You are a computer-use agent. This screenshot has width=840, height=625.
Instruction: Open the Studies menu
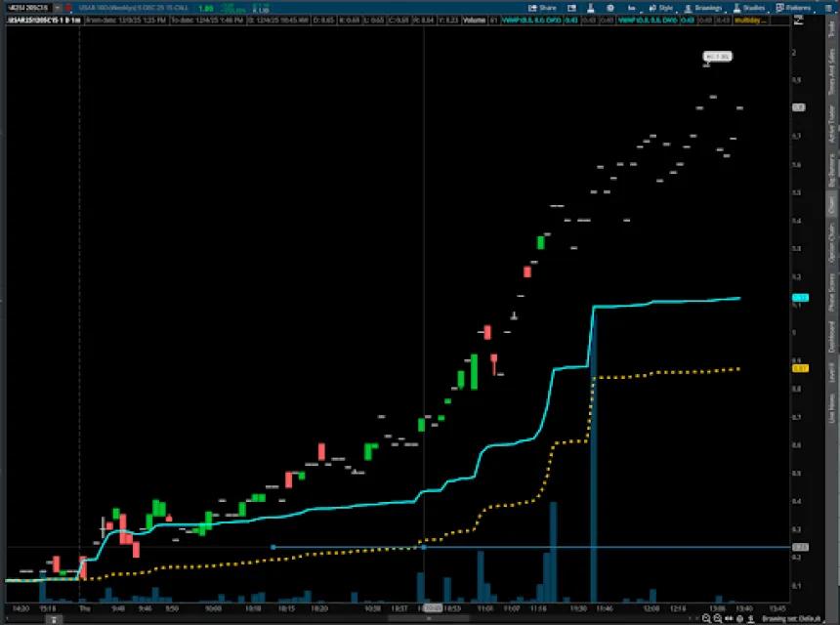click(749, 8)
